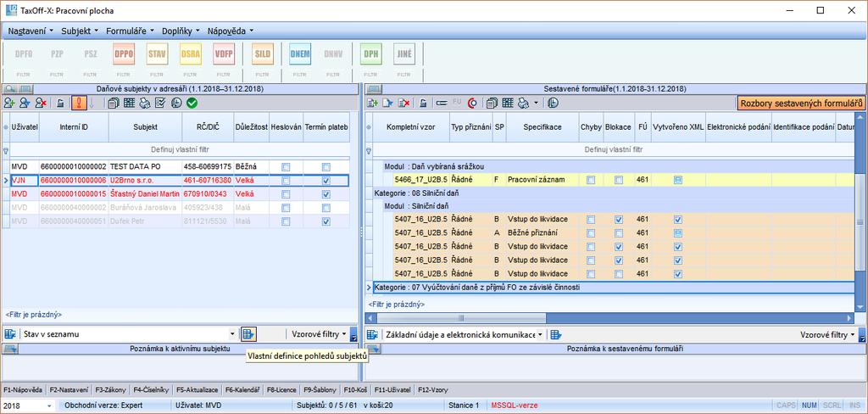The width and height of the screenshot is (868, 414).
Task: Click the checklist icon in subjects toolbar
Action: 160,103
